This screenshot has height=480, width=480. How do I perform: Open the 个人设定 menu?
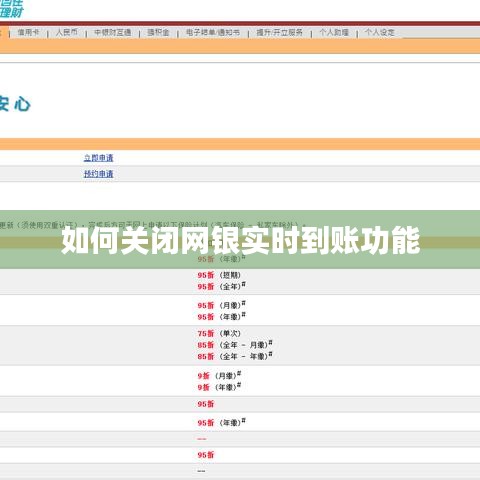coord(379,32)
